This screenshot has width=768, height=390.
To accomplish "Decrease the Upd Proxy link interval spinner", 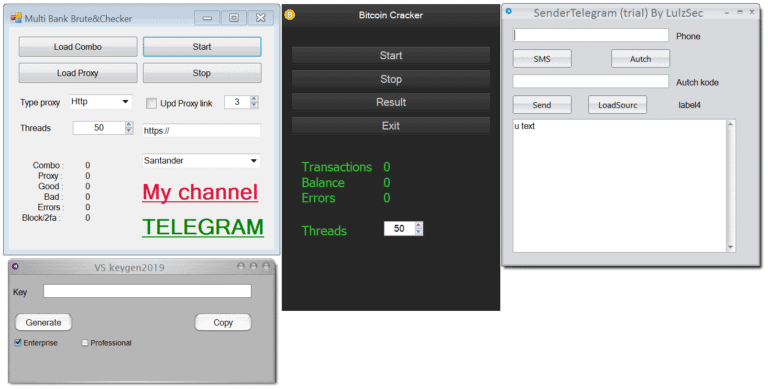I will 254,105.
